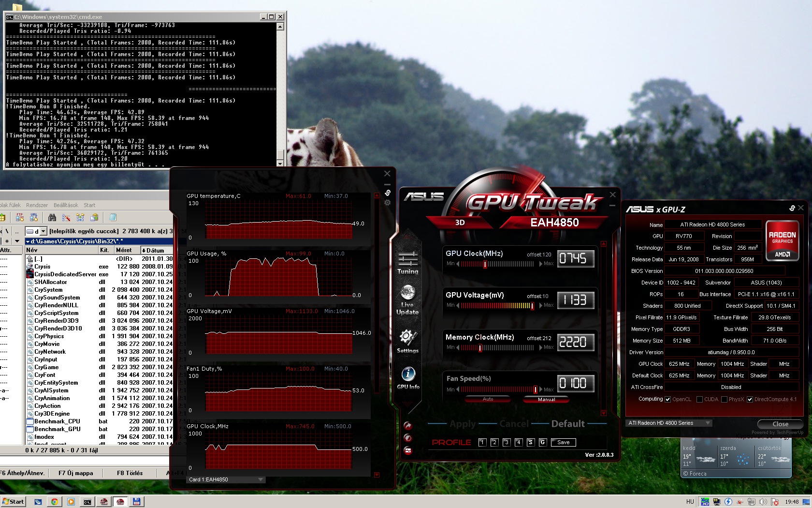Click the floppy disk taskbar icon

click(x=137, y=502)
